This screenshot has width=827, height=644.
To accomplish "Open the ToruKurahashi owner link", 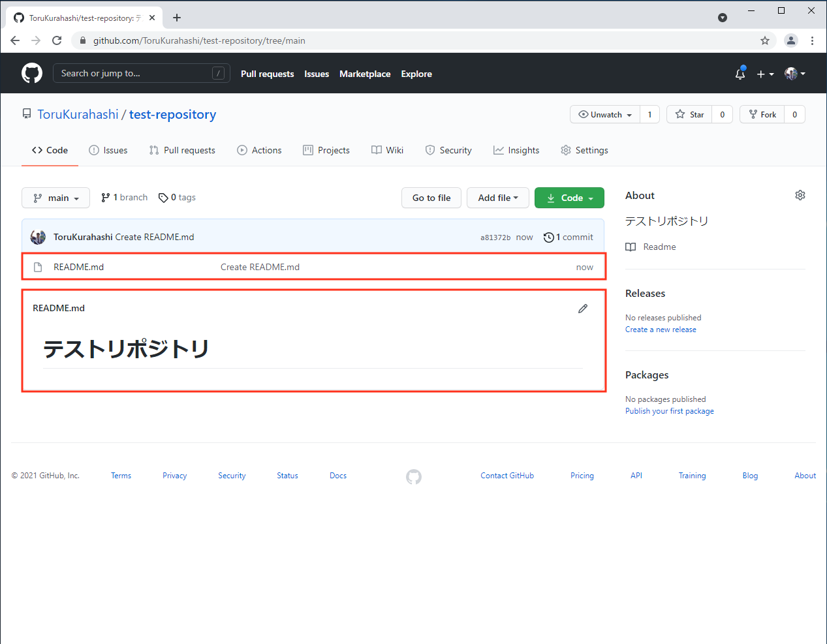I will pos(78,114).
